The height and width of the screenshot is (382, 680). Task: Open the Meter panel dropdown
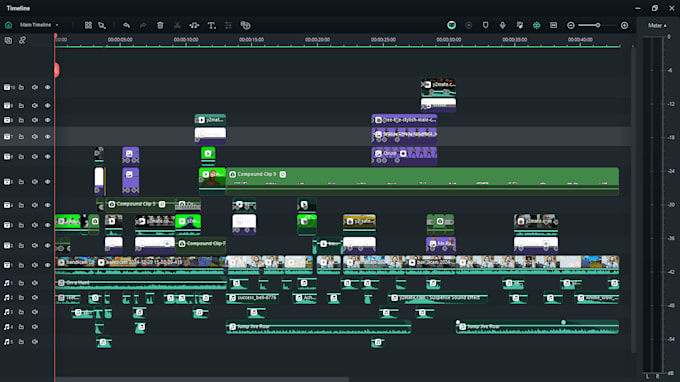657,26
